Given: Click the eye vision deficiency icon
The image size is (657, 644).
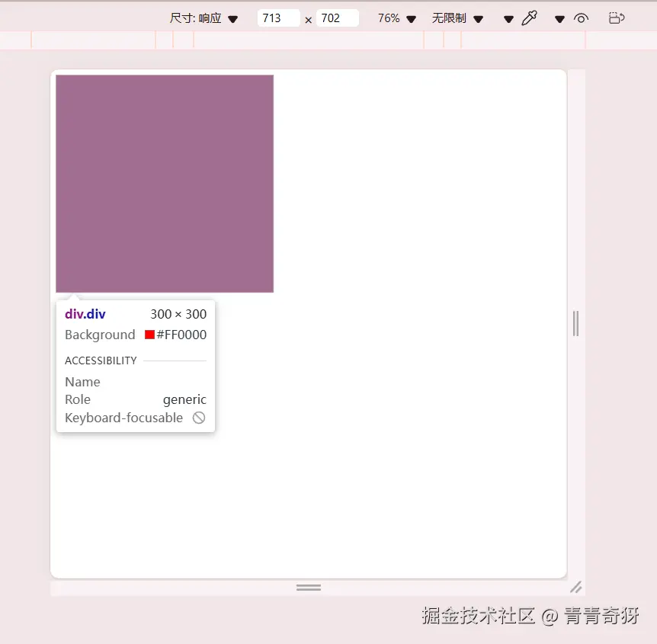Looking at the screenshot, I should click(581, 18).
